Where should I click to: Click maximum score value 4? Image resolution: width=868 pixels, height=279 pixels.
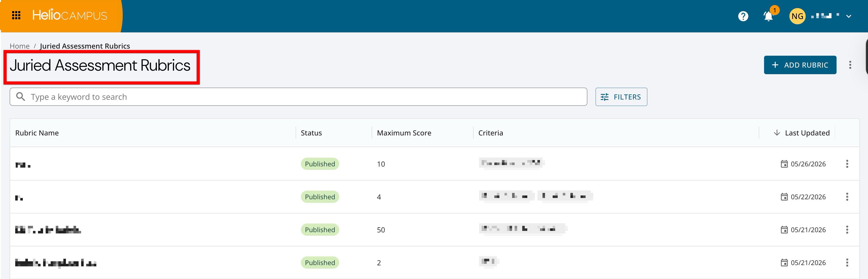[379, 197]
